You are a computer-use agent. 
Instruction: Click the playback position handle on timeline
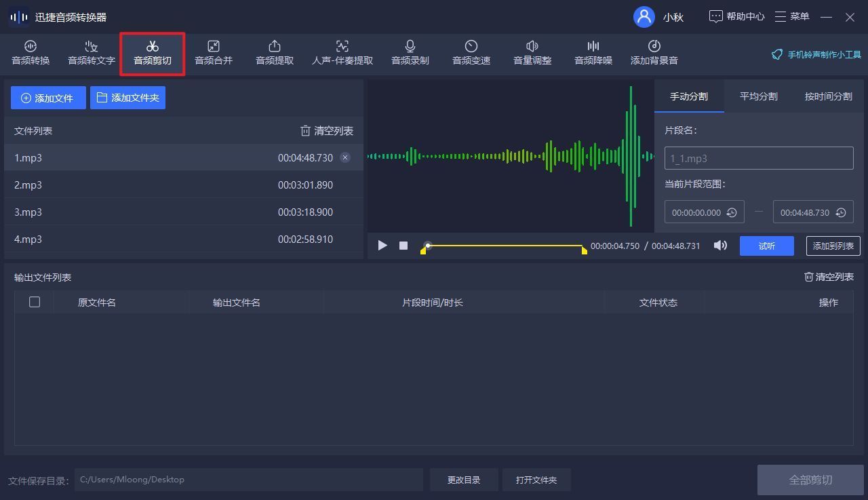click(428, 246)
